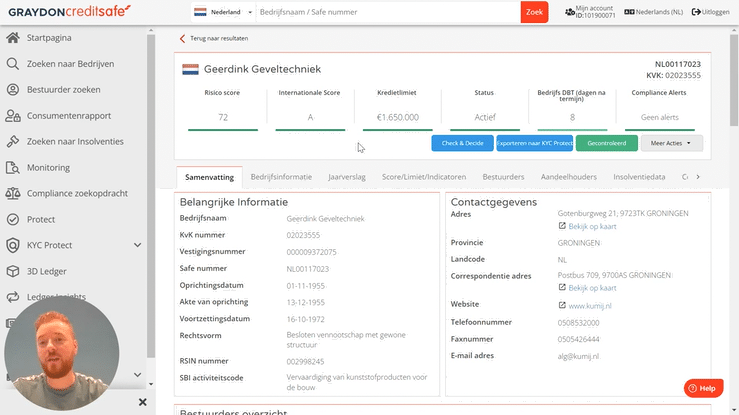Click Bekijk op kaart under Correspondentie adres
The height and width of the screenshot is (415, 739).
(x=592, y=288)
